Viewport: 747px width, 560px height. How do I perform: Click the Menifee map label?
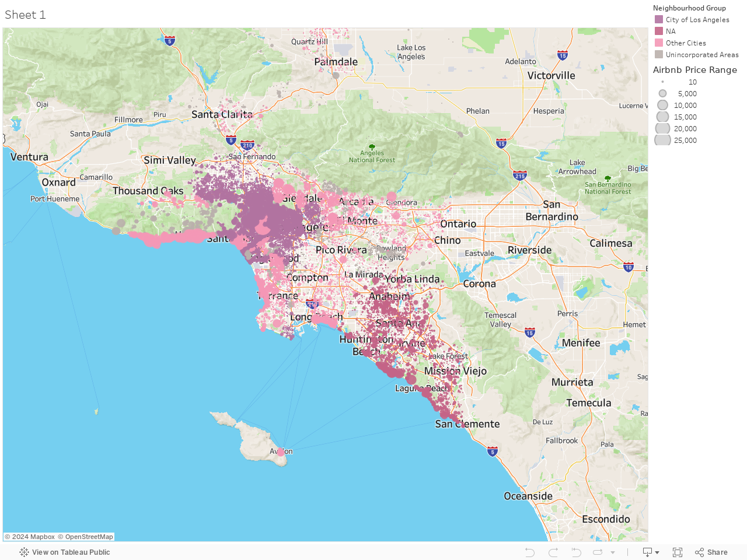(x=581, y=343)
